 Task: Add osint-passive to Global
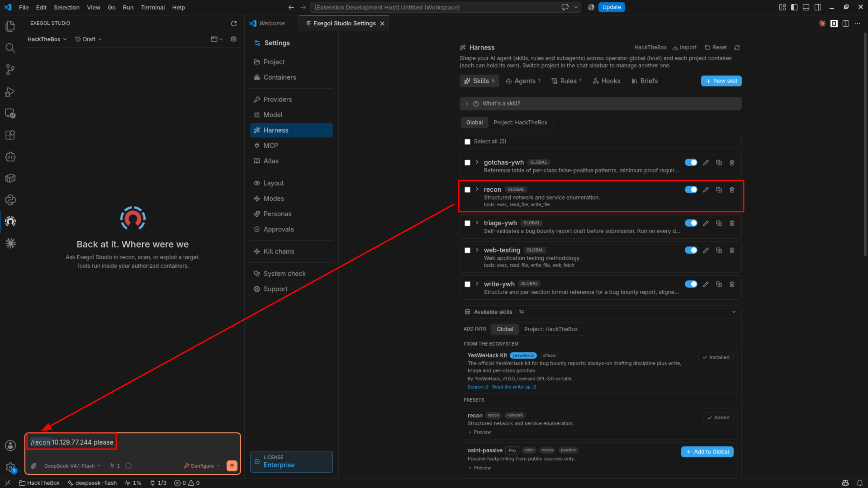pos(707,452)
